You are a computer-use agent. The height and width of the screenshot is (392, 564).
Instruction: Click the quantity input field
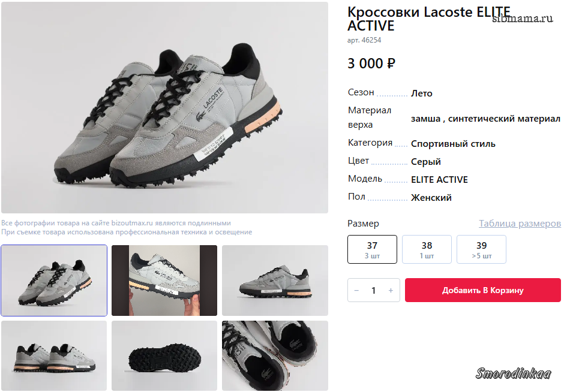tap(373, 290)
